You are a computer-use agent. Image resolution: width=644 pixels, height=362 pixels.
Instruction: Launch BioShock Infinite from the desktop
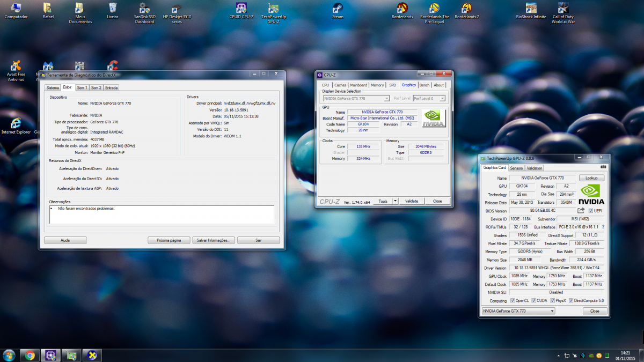(531, 11)
